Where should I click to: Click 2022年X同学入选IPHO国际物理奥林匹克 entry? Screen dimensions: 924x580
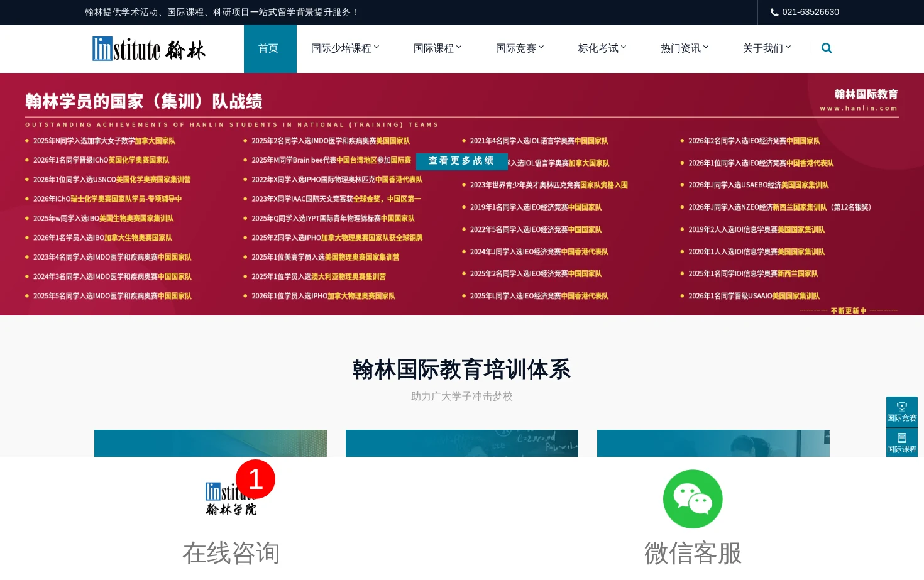tap(337, 180)
